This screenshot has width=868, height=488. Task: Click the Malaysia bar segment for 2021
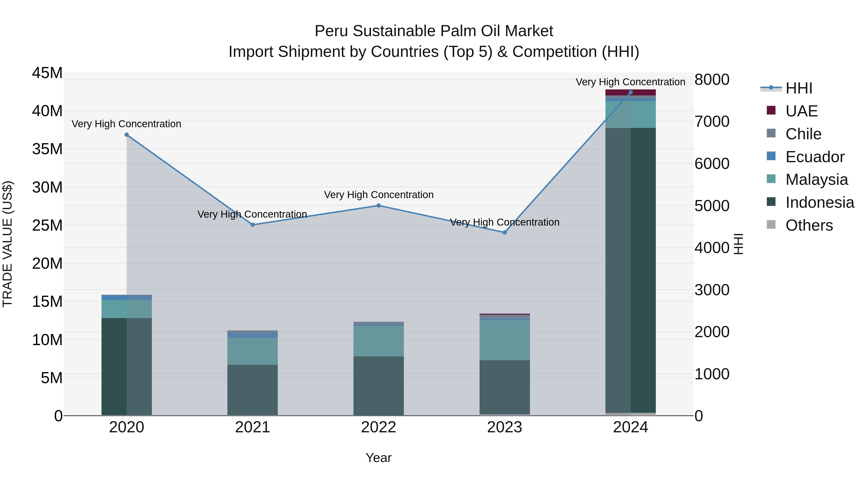click(x=253, y=351)
